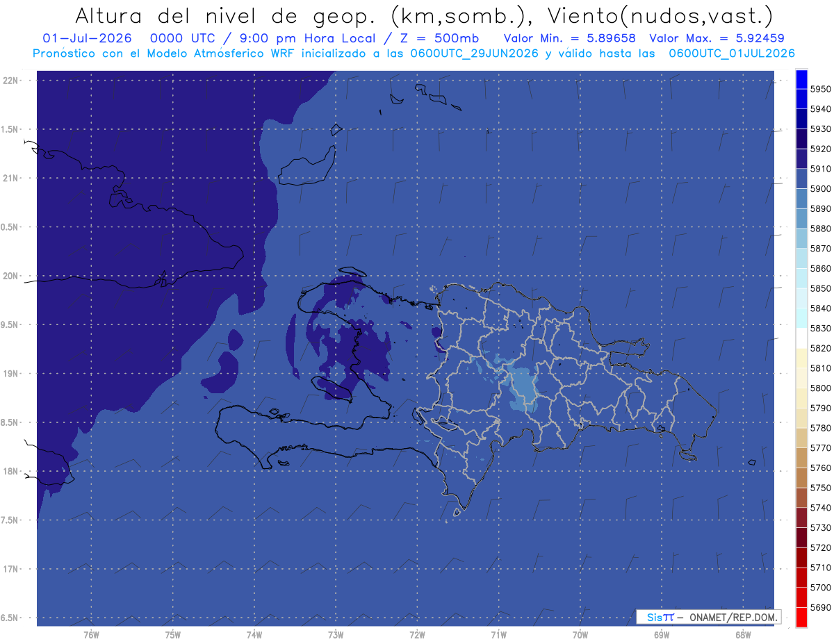
Task: Click the '18N' latitude axis label
Action: point(10,471)
